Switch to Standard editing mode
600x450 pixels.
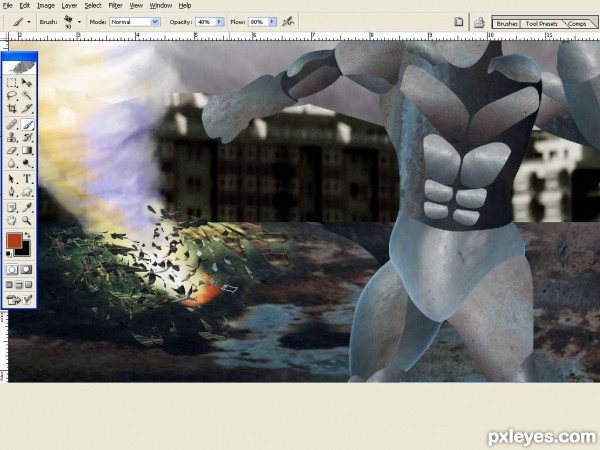pos(12,269)
